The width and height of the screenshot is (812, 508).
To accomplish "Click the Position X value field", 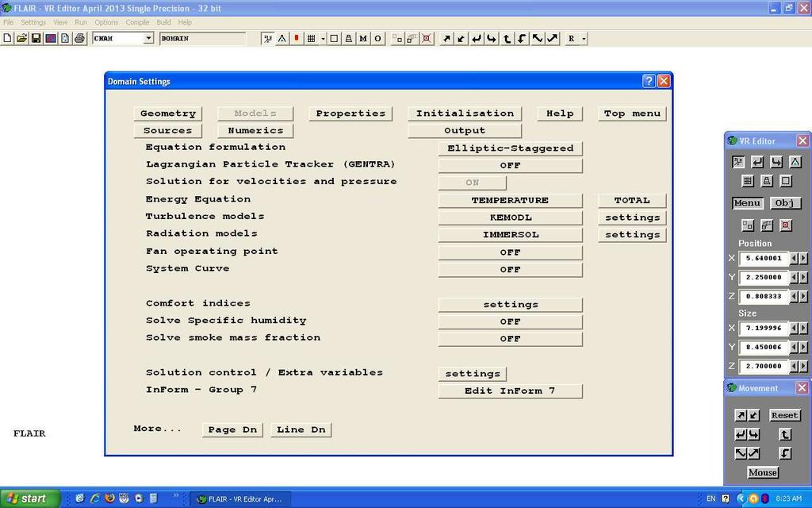I will (x=764, y=258).
